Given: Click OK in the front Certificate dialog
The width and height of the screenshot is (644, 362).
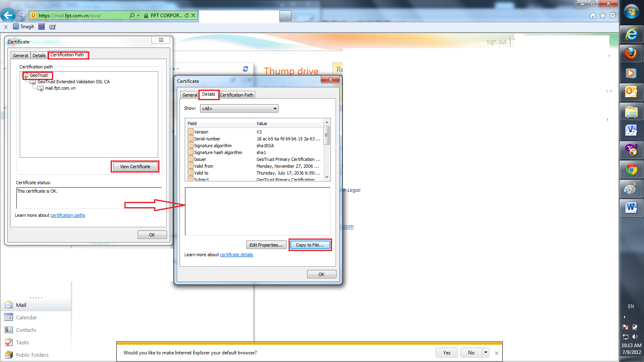Looking at the screenshot, I should click(322, 274).
